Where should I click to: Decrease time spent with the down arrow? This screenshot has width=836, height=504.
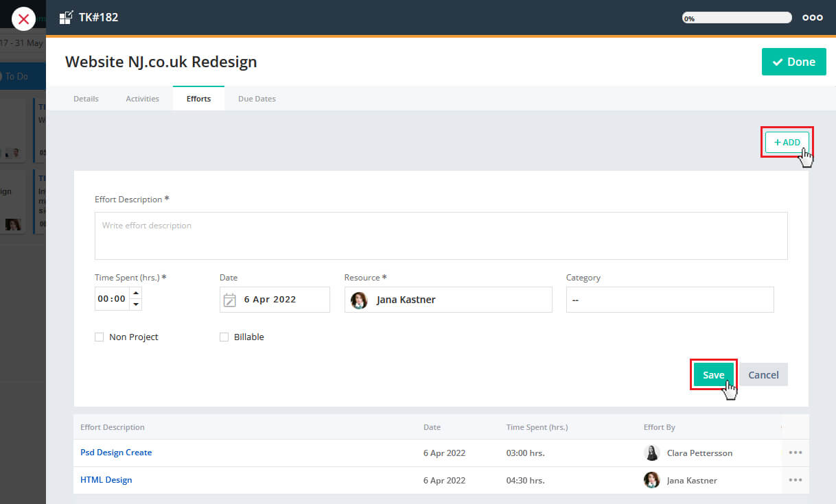136,304
